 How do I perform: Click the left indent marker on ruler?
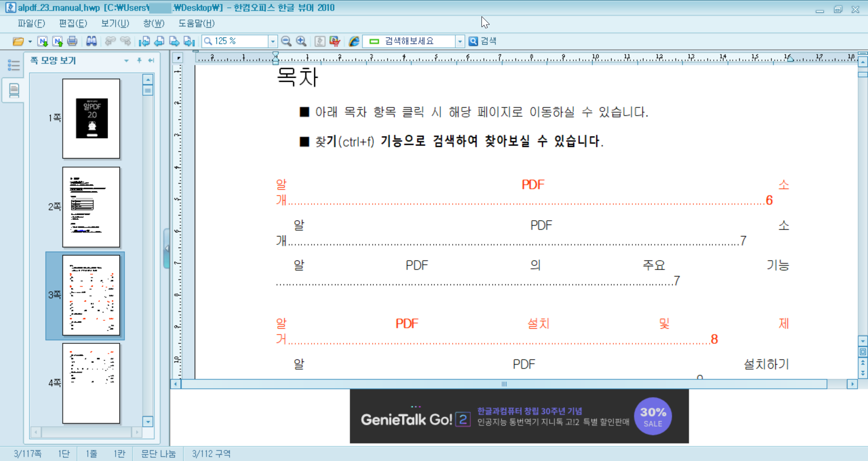276,57
